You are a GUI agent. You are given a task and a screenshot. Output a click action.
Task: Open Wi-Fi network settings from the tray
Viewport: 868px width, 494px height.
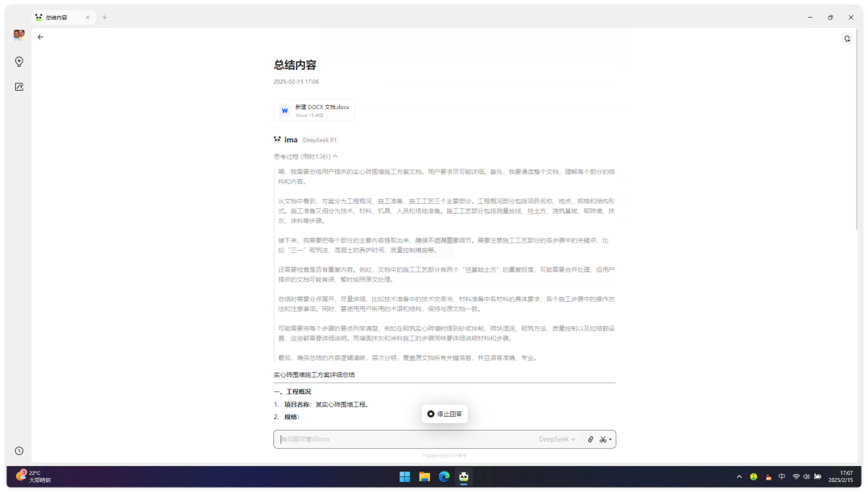(796, 477)
